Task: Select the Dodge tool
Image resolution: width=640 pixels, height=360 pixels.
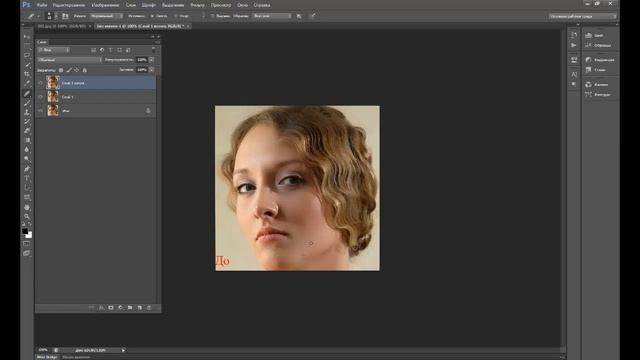Action: (x=27, y=159)
